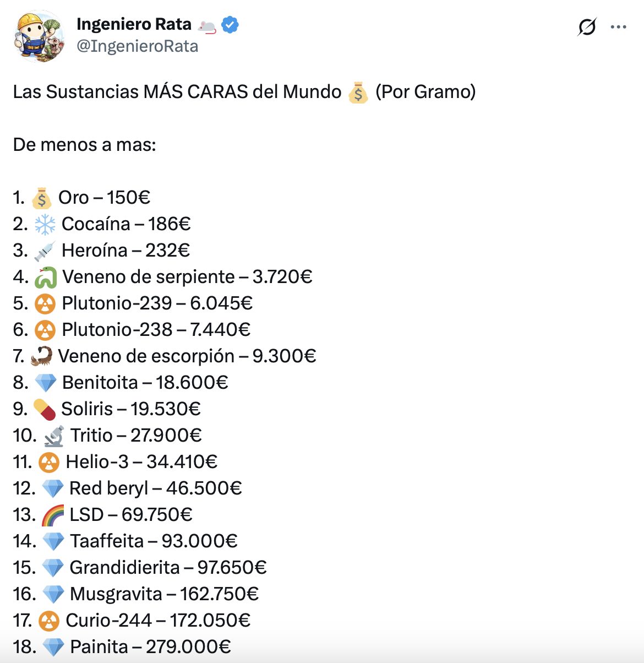Image resolution: width=644 pixels, height=663 pixels.
Task: Click the rat emoji beside the name
Action: (x=207, y=25)
